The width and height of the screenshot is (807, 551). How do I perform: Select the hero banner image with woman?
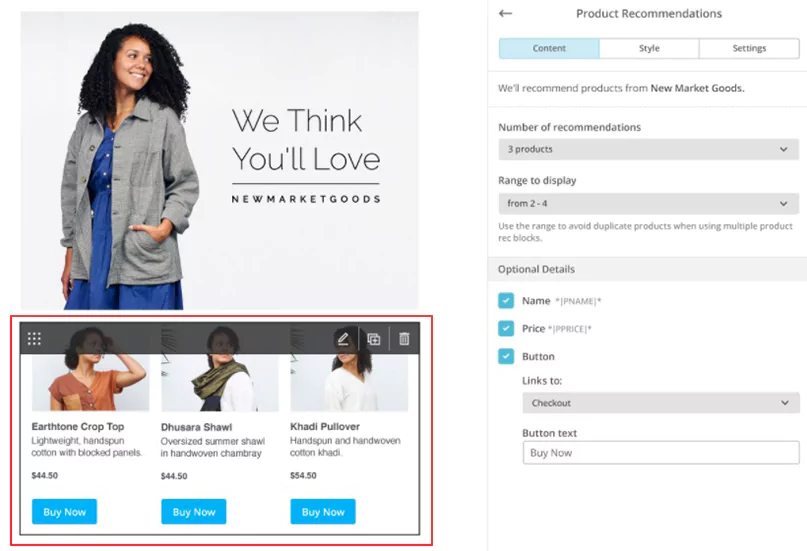pyautogui.click(x=220, y=161)
